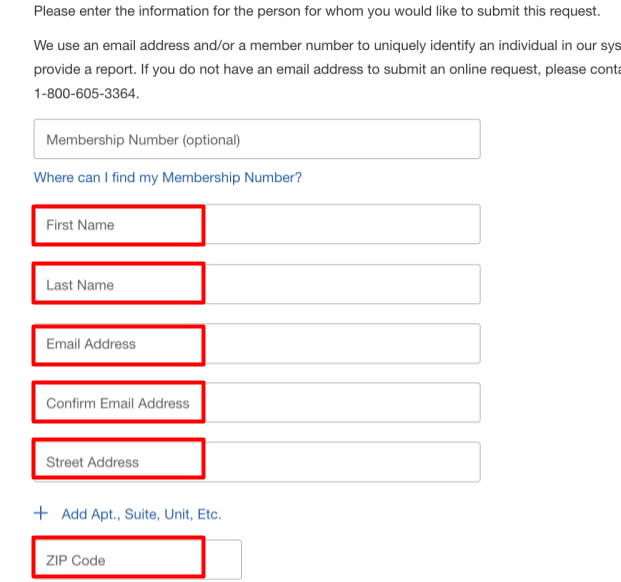Click the 'Email Address' placeholder label

[x=91, y=344]
